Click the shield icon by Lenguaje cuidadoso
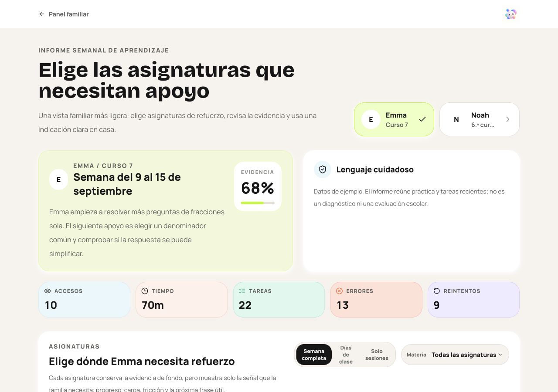The height and width of the screenshot is (392, 558). 323,169
